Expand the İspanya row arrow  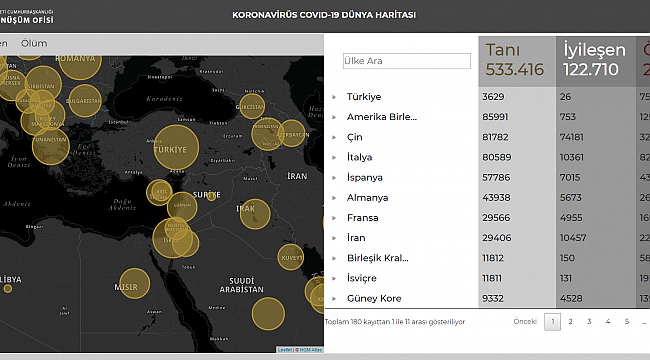coord(334,178)
